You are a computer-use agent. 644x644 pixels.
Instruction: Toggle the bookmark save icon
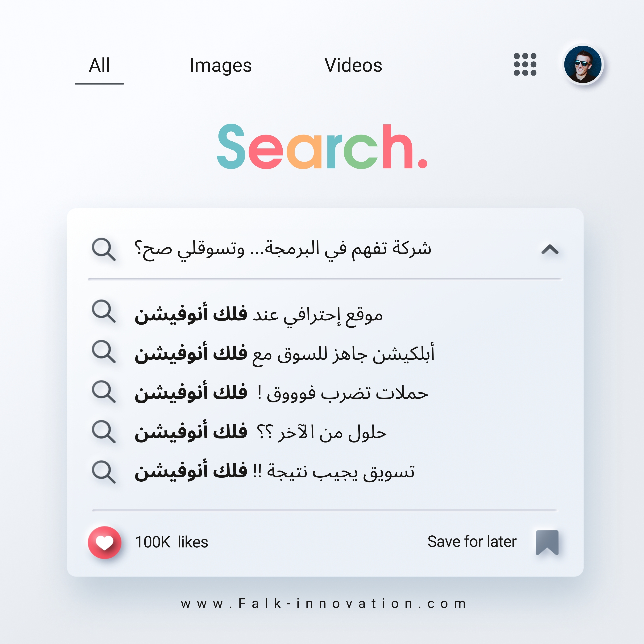click(x=547, y=542)
